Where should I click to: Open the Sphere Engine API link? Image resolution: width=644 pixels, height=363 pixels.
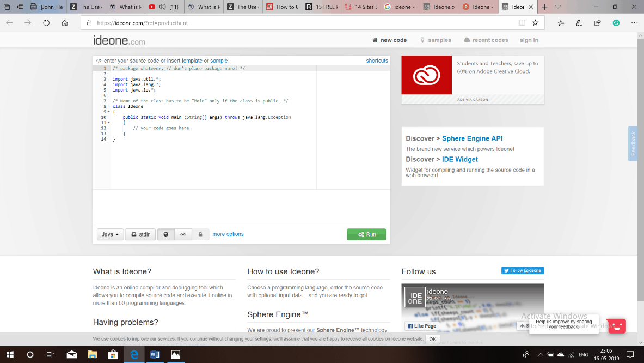point(472,138)
